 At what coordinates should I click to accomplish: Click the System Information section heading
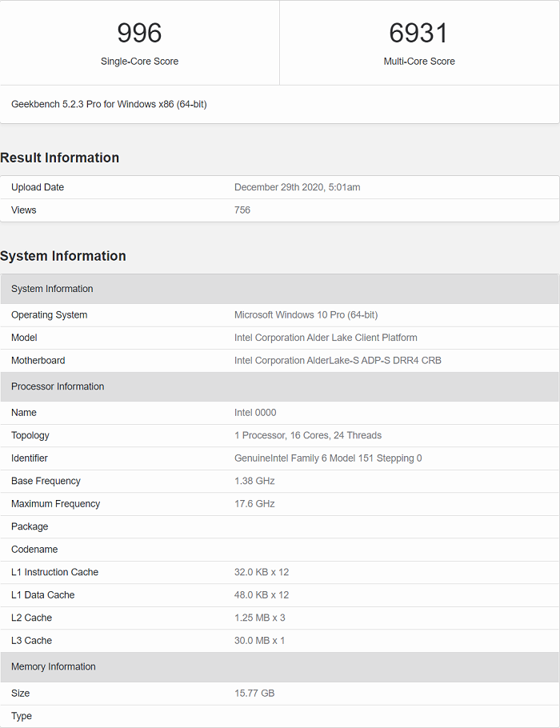coord(63,256)
